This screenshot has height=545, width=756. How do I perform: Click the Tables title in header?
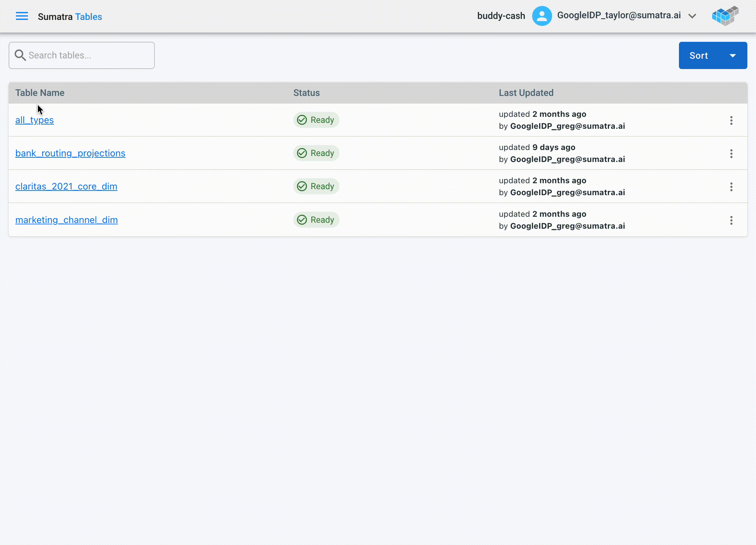(x=88, y=17)
